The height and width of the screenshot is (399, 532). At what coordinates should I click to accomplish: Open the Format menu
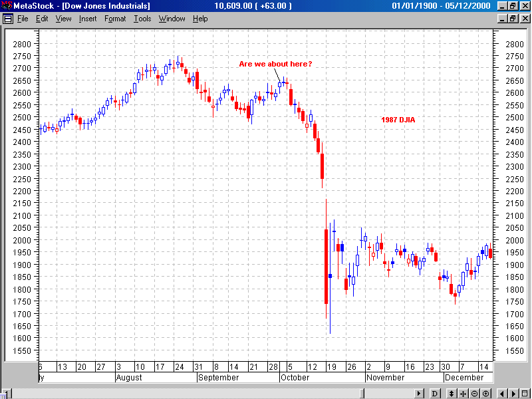[x=115, y=19]
